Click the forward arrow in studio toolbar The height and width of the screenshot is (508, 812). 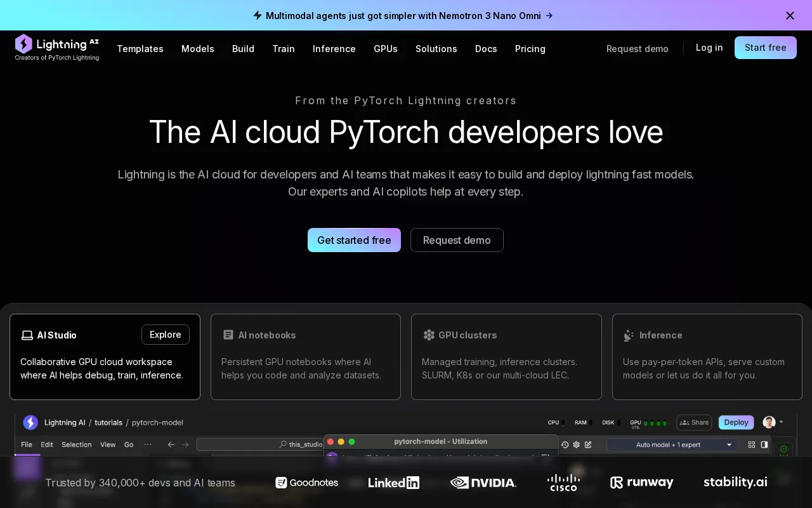[x=185, y=444]
